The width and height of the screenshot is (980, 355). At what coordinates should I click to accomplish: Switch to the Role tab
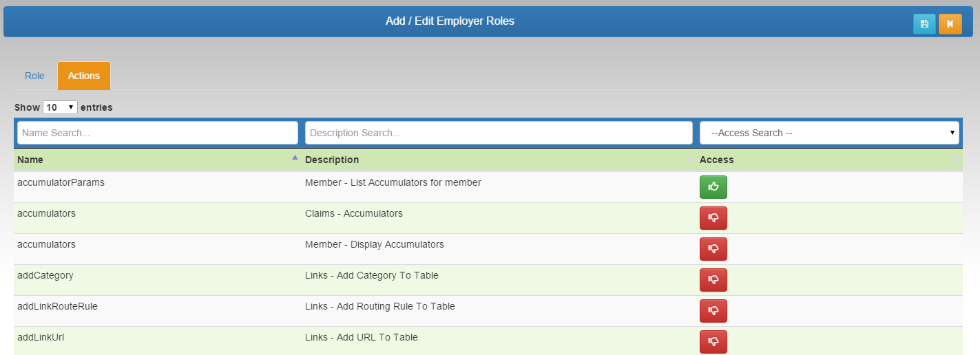click(x=34, y=76)
